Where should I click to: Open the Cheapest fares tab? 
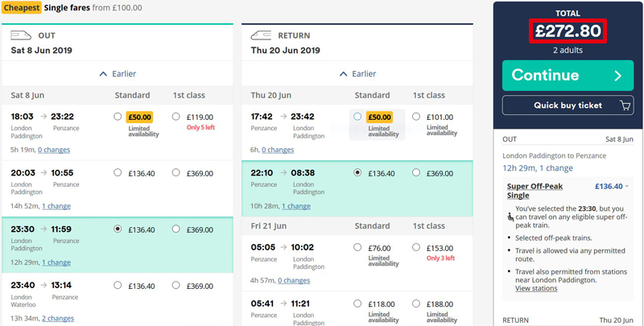(x=22, y=7)
